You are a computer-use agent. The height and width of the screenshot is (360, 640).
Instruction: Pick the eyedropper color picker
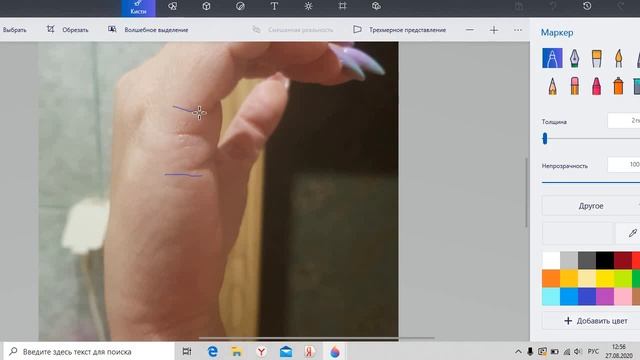(632, 233)
